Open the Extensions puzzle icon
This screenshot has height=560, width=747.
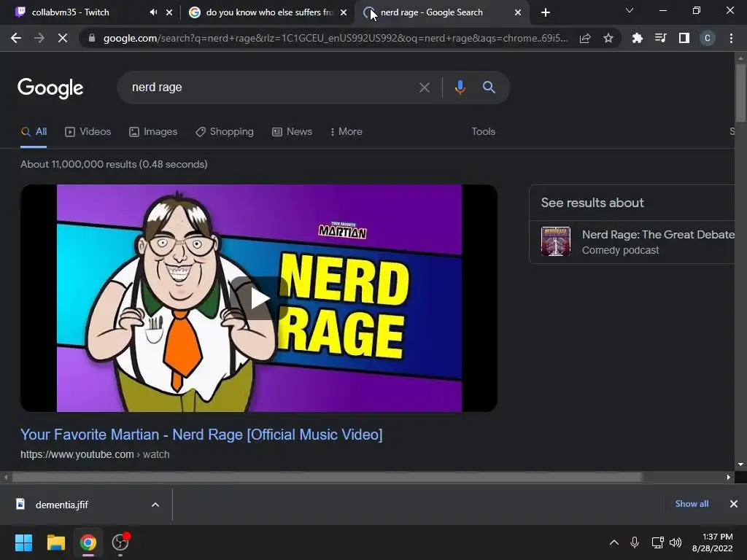pyautogui.click(x=637, y=38)
